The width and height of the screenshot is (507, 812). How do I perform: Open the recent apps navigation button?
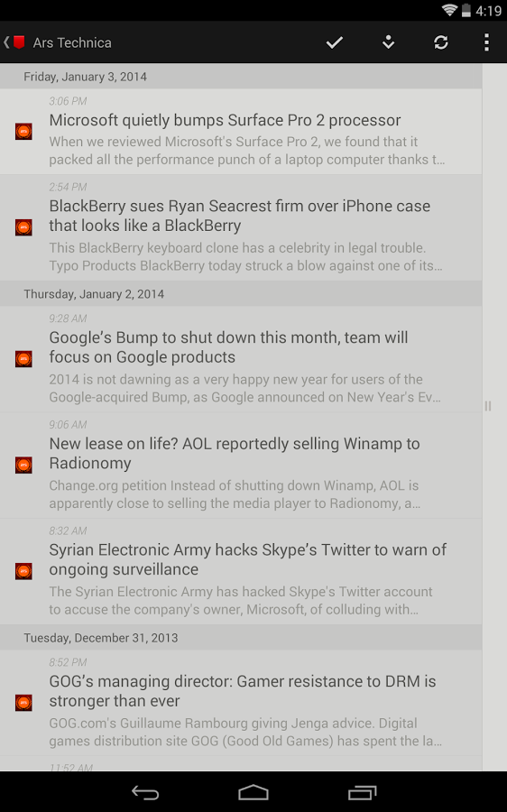[x=362, y=792]
